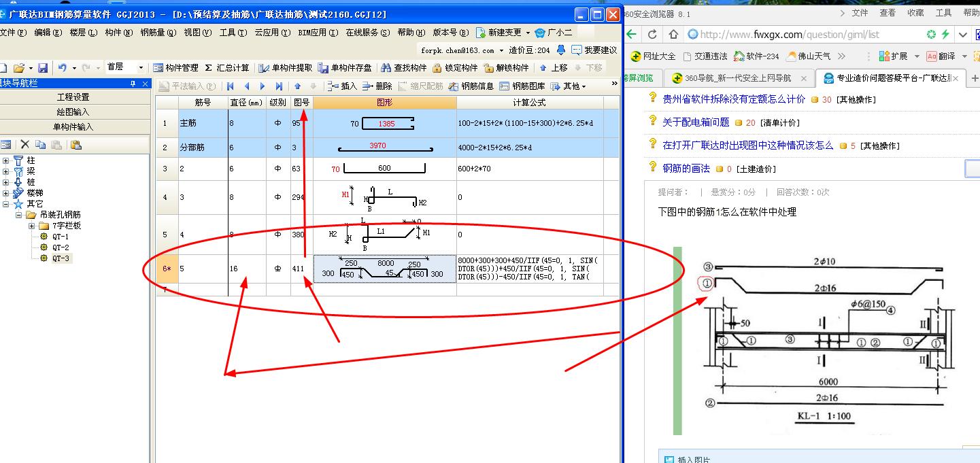Viewport: 980px width, 463px height.
Task: Expand 柱 tree node
Action: [x=6, y=161]
